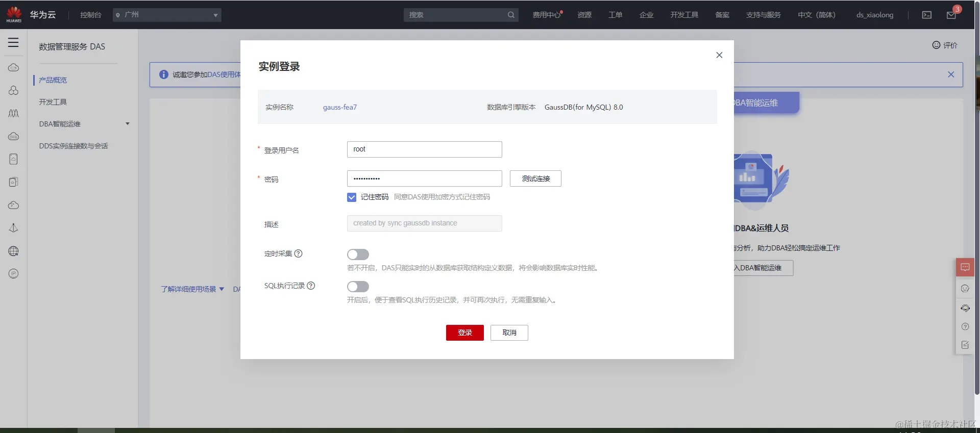Open the first cloud icon in left sidebar
Viewport: 980px width, 433px height.
[14, 67]
